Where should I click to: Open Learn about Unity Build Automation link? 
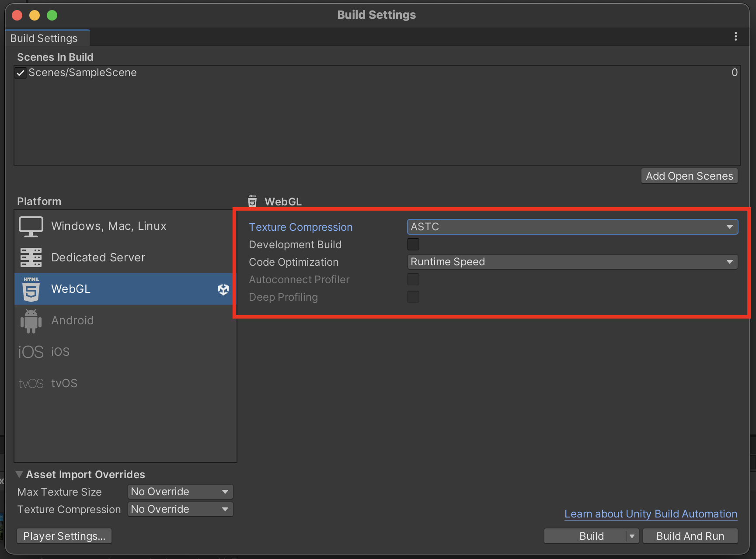coord(651,514)
